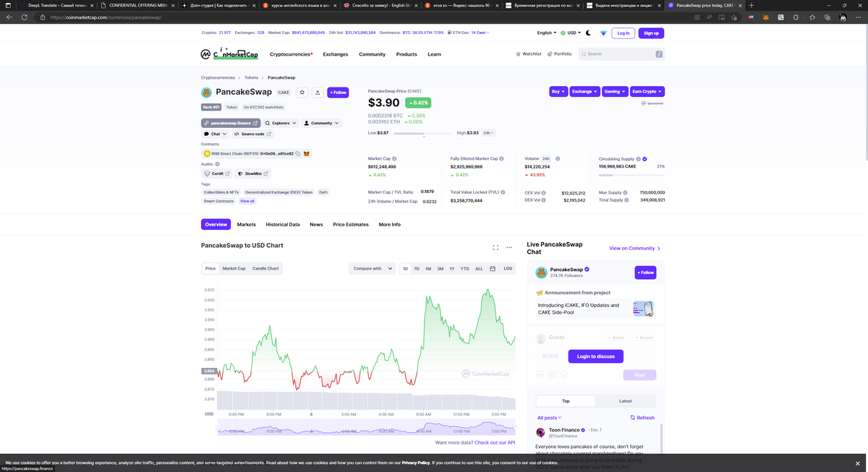Click the chart time range navigator slider
The height and width of the screenshot is (472, 868).
point(367,428)
